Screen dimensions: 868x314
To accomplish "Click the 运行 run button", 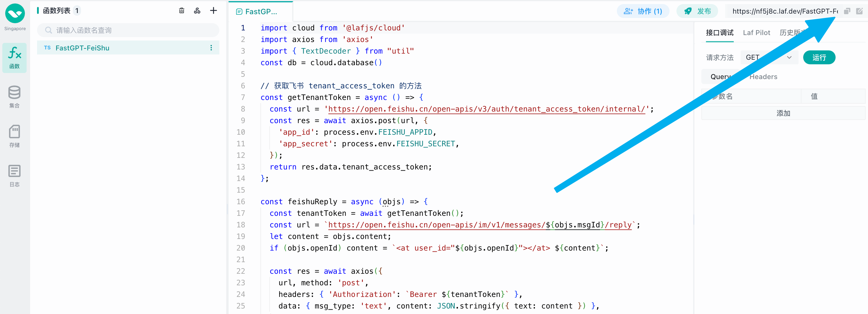I will click(x=819, y=57).
